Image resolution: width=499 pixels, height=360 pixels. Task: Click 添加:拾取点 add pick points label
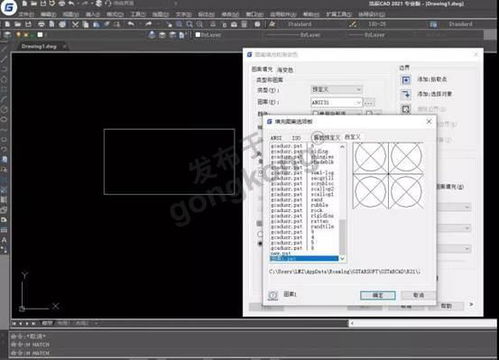coord(432,79)
